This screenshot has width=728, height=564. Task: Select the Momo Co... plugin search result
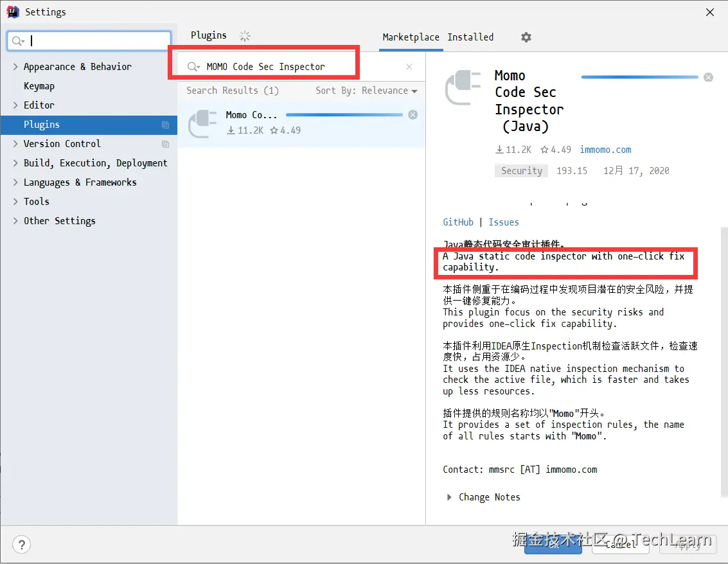(301, 123)
